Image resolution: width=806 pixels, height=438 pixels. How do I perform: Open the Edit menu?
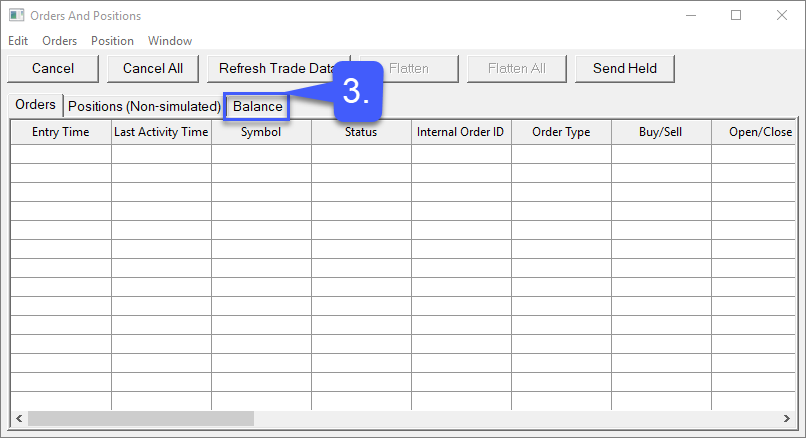point(18,41)
